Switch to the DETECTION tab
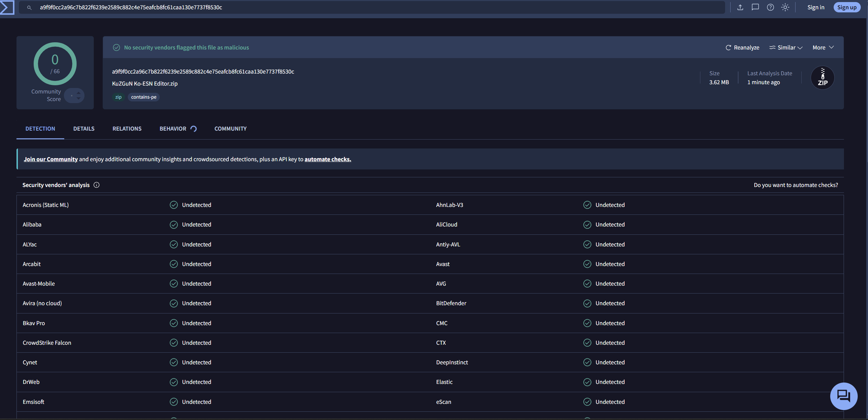 click(40, 129)
